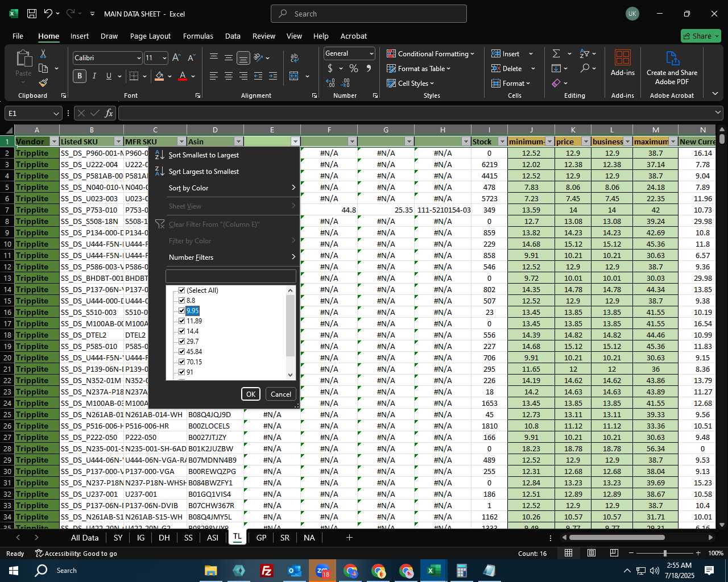Click the Increase Decimal icon
Screen dimensions: 728x582
330,82
